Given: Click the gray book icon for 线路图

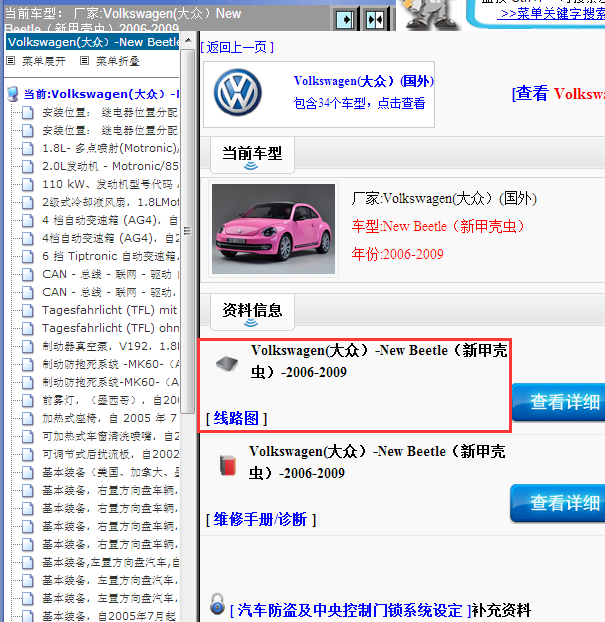Looking at the screenshot, I should point(227,363).
